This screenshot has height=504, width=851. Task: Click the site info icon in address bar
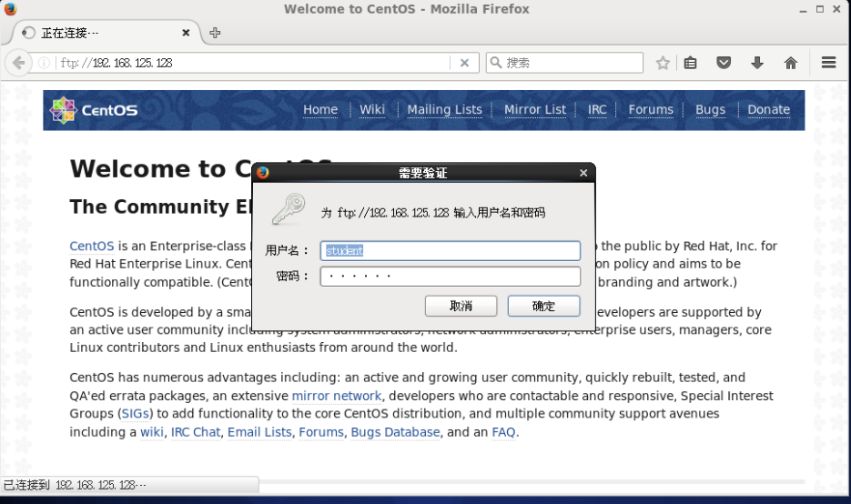coord(44,63)
